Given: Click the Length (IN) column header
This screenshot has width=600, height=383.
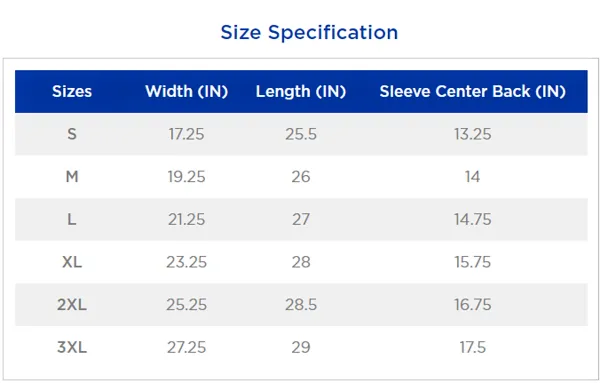Looking at the screenshot, I should pos(301,91).
